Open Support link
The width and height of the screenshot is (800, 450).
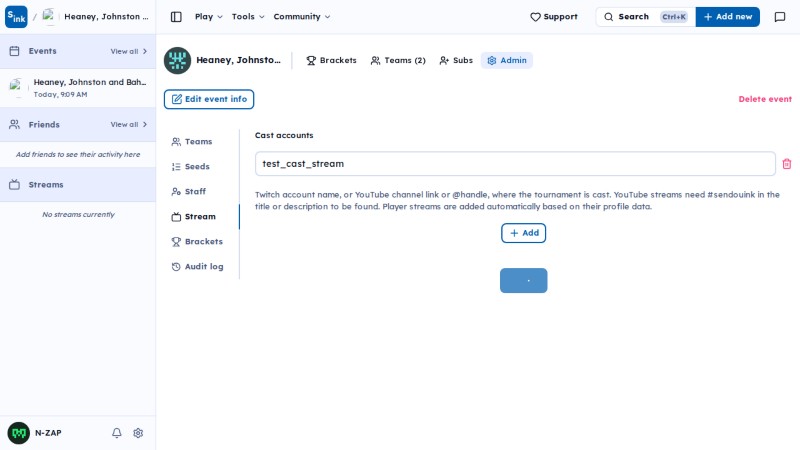[x=554, y=17]
